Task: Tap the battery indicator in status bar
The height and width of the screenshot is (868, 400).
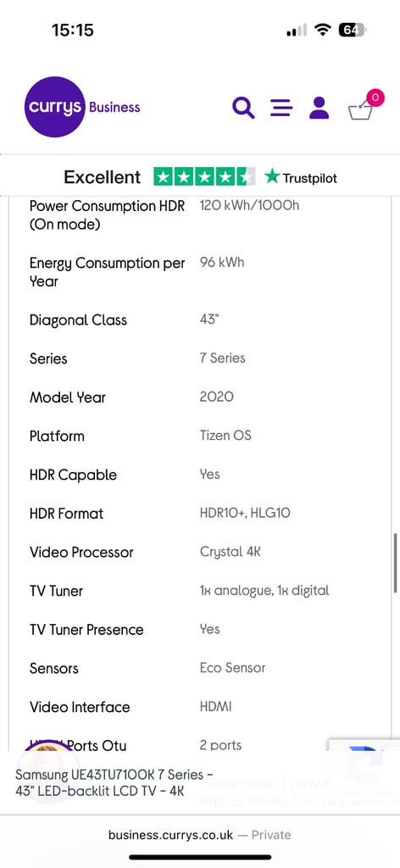Action: click(x=353, y=30)
